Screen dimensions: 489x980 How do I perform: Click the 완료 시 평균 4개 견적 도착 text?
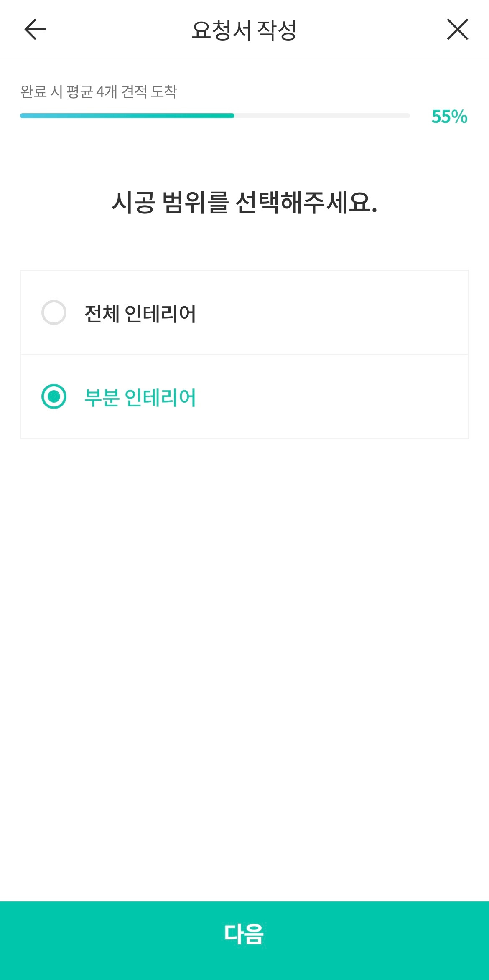[x=99, y=91]
